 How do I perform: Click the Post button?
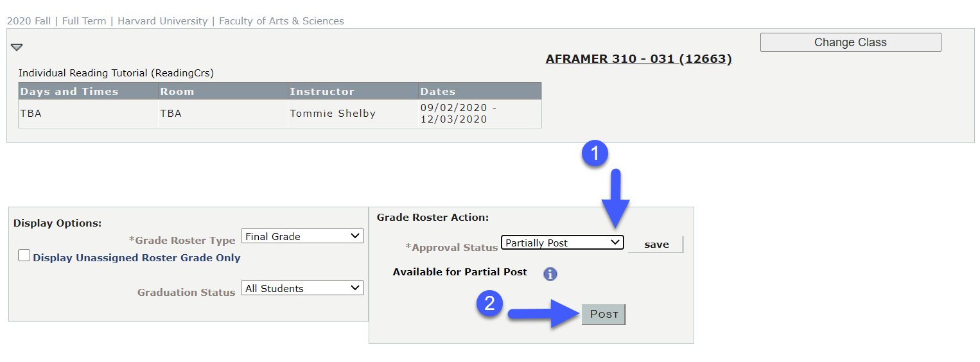point(604,315)
